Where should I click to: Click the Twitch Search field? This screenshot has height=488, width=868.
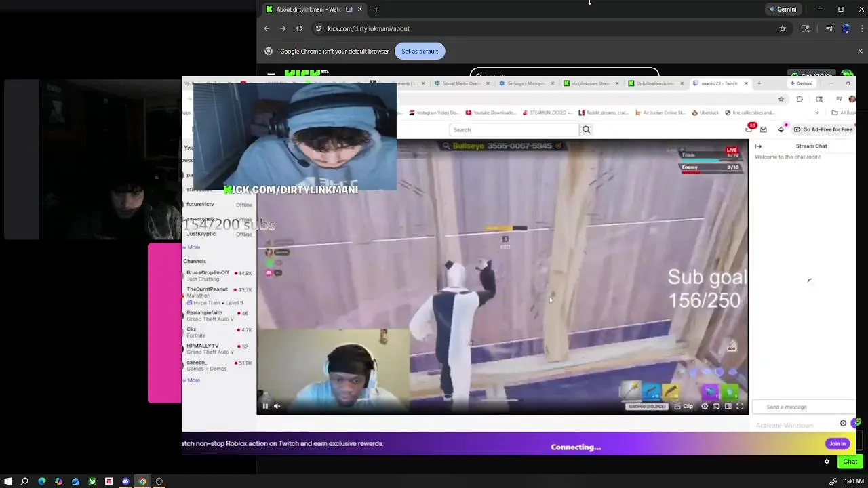pyautogui.click(x=514, y=129)
